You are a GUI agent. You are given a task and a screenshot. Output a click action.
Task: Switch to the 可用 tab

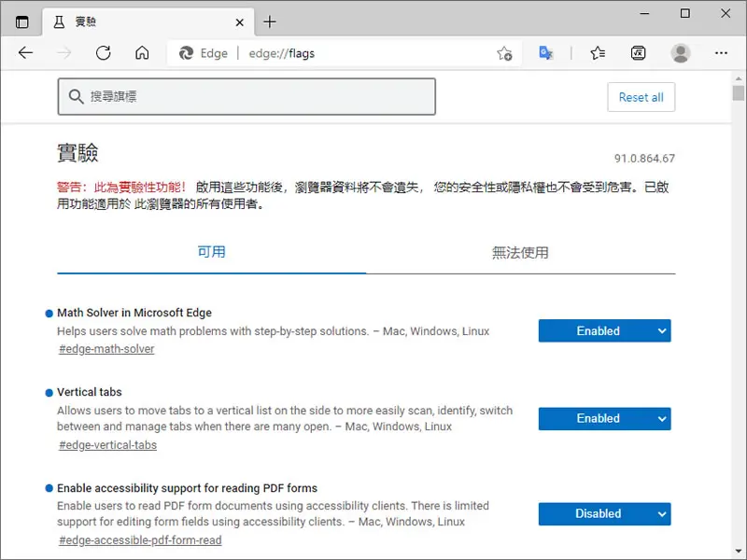[x=212, y=252]
